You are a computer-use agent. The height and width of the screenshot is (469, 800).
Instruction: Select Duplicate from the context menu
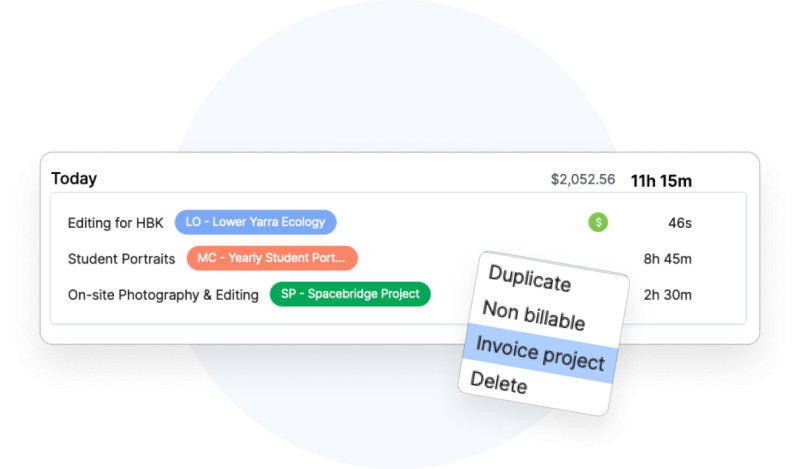[x=529, y=277]
